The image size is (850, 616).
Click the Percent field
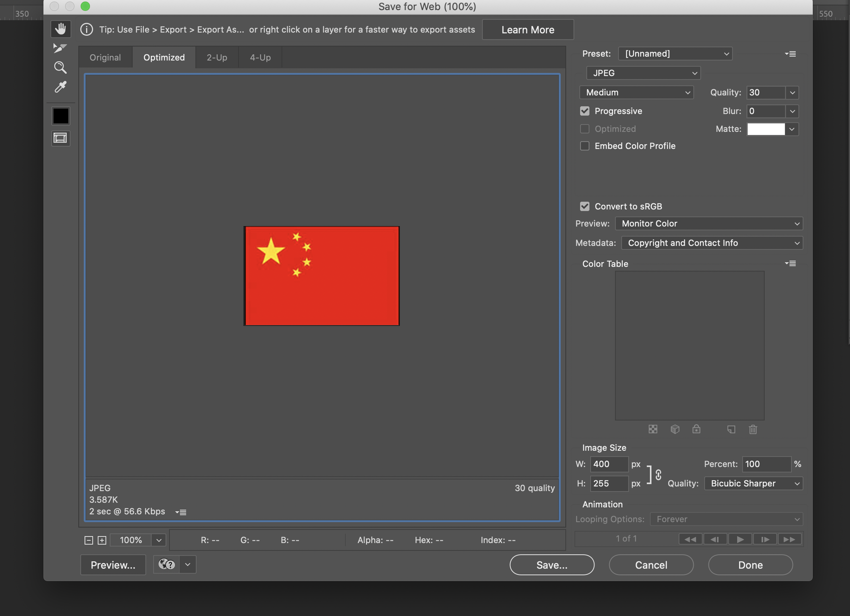tap(766, 464)
